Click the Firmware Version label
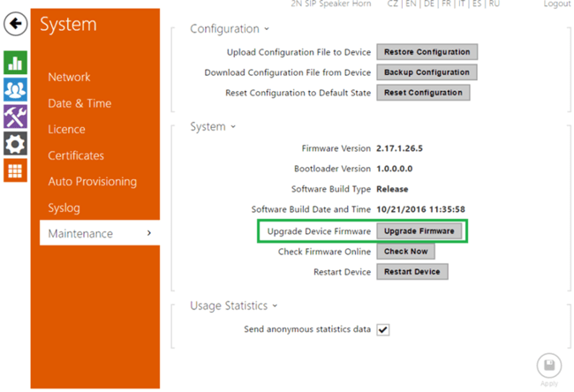Image resolution: width=574 pixels, height=392 pixels. tap(336, 148)
